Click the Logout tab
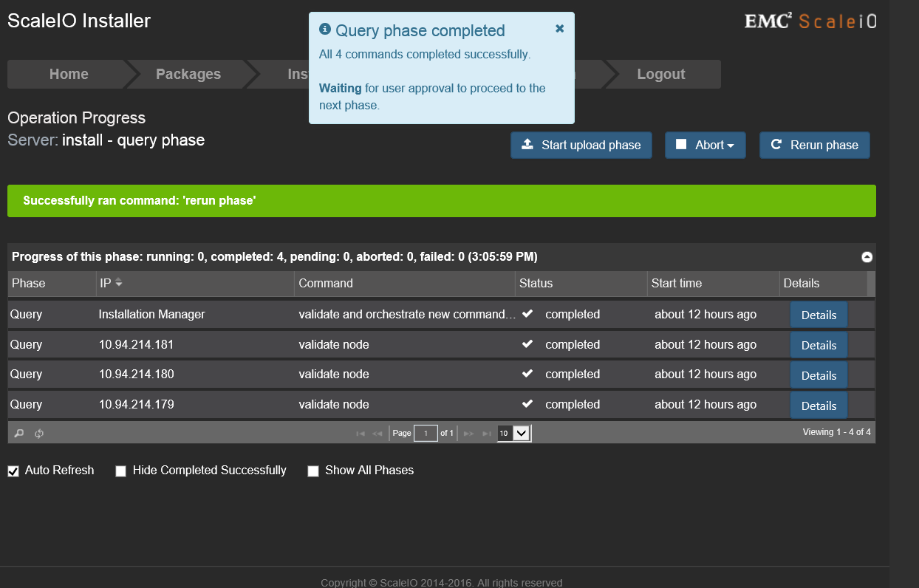This screenshot has height=588, width=919. click(x=661, y=74)
